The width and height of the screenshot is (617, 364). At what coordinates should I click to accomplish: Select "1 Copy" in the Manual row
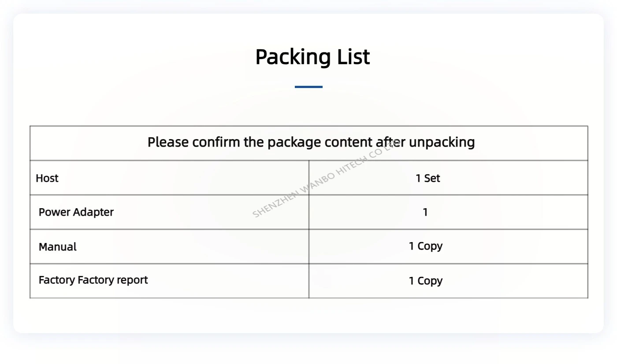425,246
